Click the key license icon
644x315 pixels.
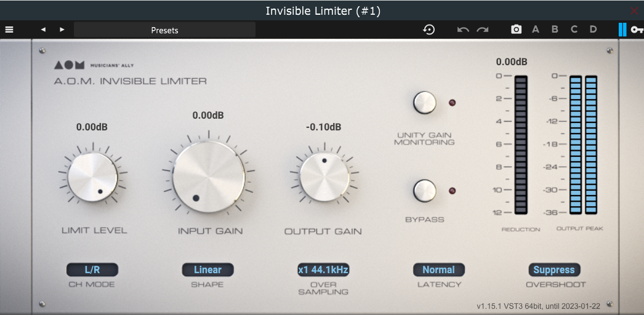coord(637,30)
